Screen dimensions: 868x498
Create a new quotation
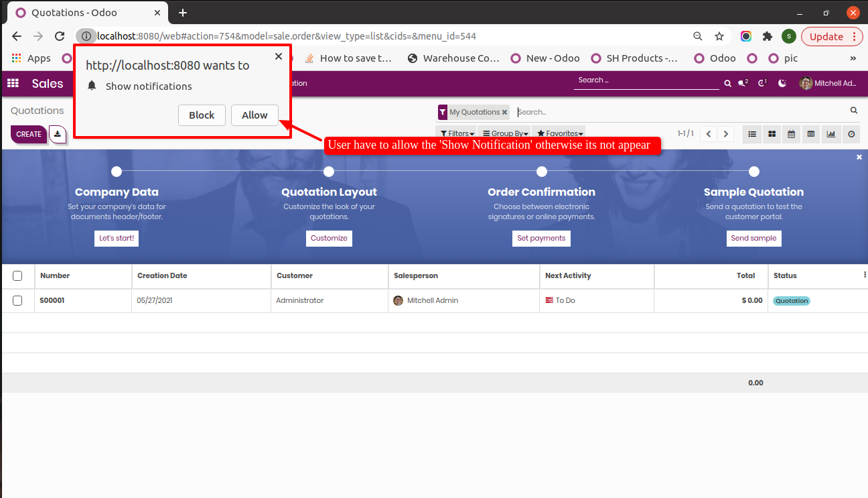(x=29, y=134)
